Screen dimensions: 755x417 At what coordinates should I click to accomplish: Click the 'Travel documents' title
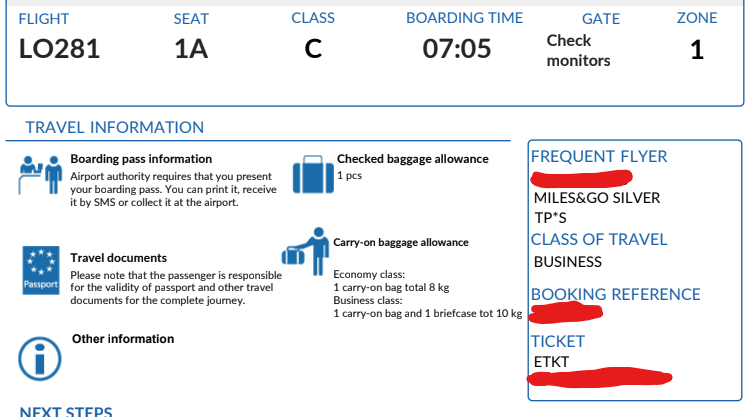coord(119,258)
